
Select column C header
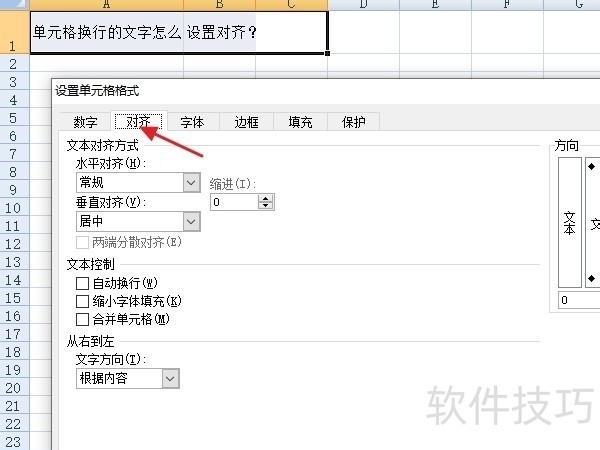click(x=291, y=4)
